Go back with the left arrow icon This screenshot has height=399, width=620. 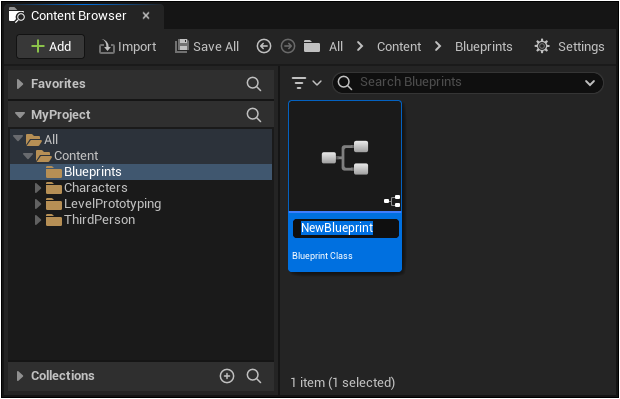click(264, 46)
